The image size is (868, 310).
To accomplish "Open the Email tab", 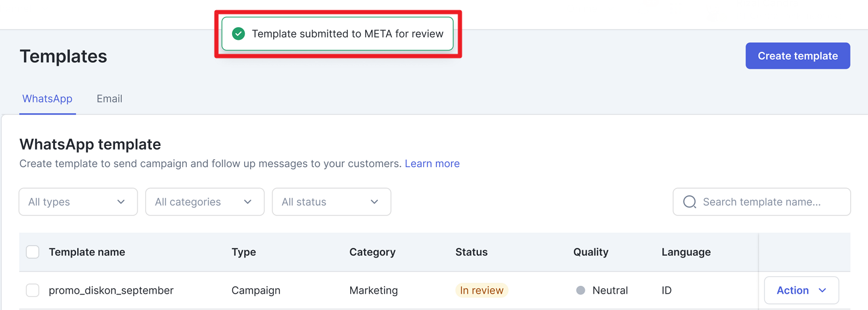I will point(110,99).
